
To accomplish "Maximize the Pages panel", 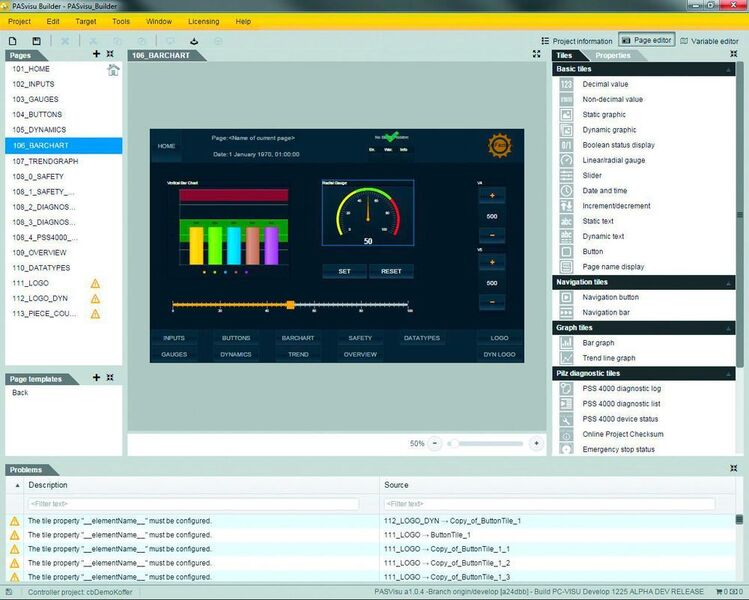I will point(110,54).
